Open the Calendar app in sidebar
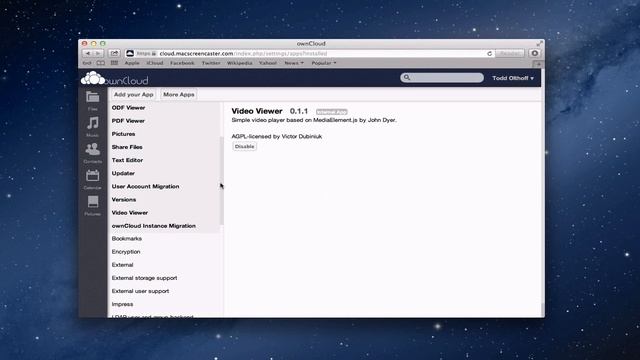 point(93,179)
